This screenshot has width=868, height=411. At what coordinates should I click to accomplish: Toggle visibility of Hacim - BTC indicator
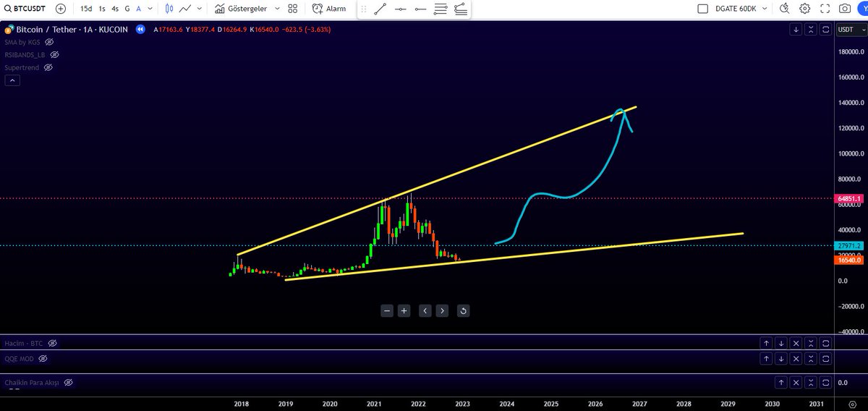pyautogui.click(x=52, y=343)
